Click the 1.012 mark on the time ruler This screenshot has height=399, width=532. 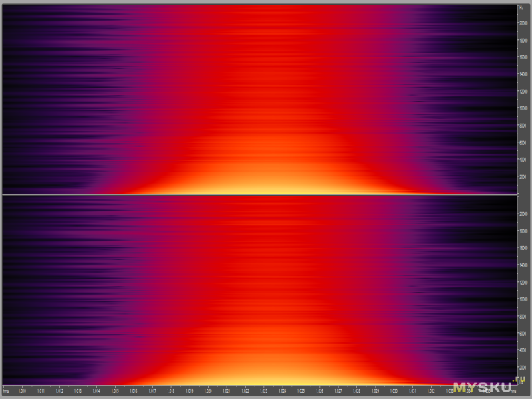59,391
